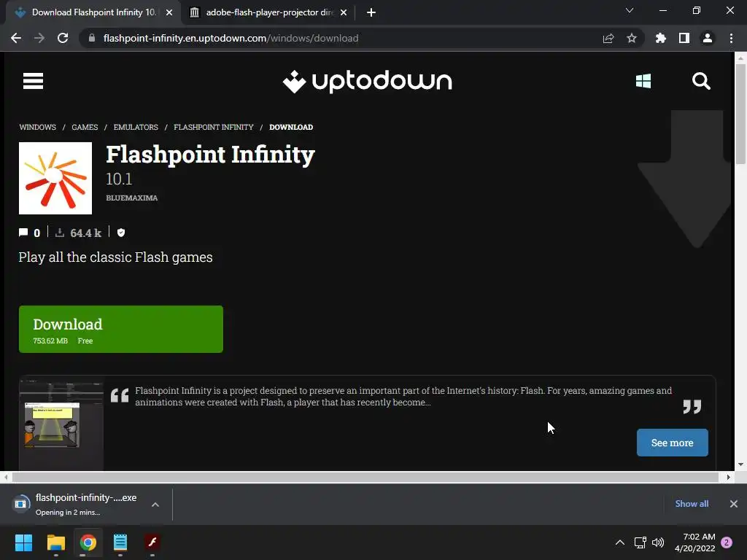Click the flashpoint-infinity exe download item
Image resolution: width=747 pixels, height=560 pixels.
tap(76, 504)
